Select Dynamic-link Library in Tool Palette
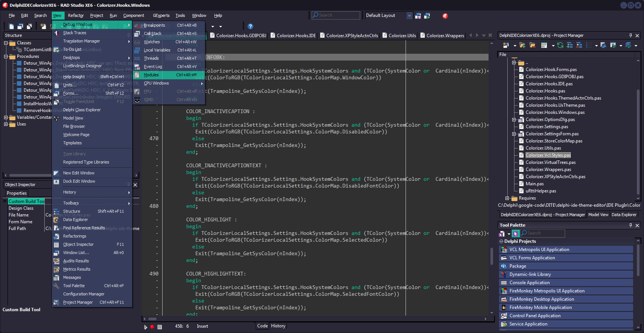This screenshot has width=644, height=333. [x=566, y=274]
